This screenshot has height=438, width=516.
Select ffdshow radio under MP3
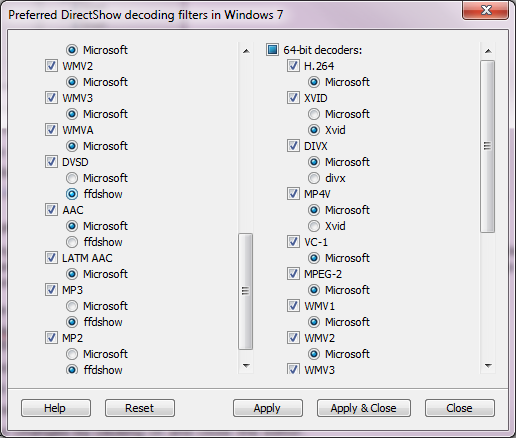tap(72, 322)
